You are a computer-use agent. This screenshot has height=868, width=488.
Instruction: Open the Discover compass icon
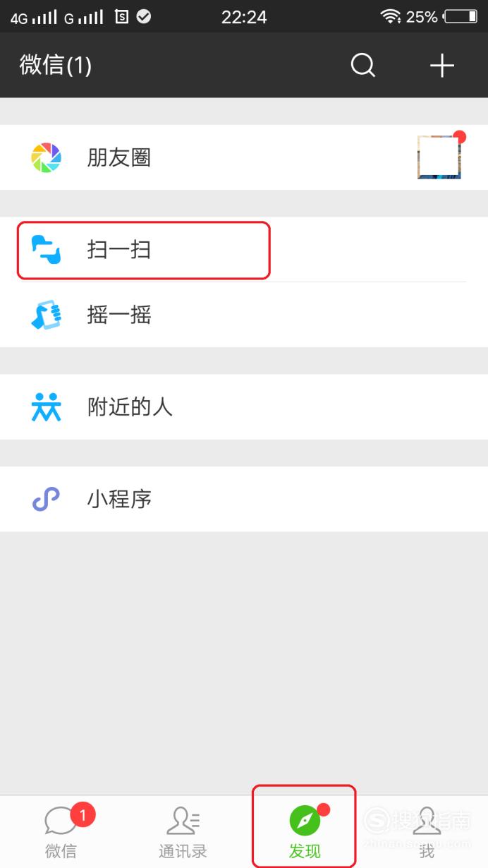(305, 821)
